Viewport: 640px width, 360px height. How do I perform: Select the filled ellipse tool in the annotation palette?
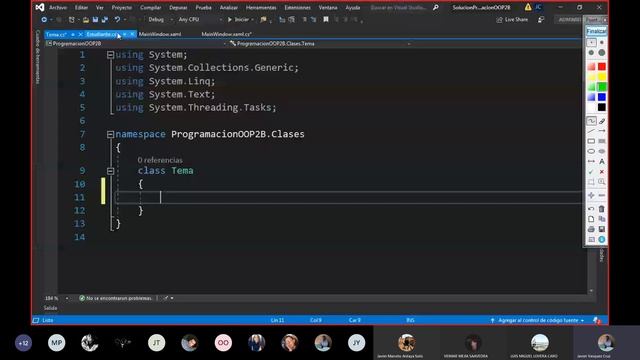click(602, 151)
